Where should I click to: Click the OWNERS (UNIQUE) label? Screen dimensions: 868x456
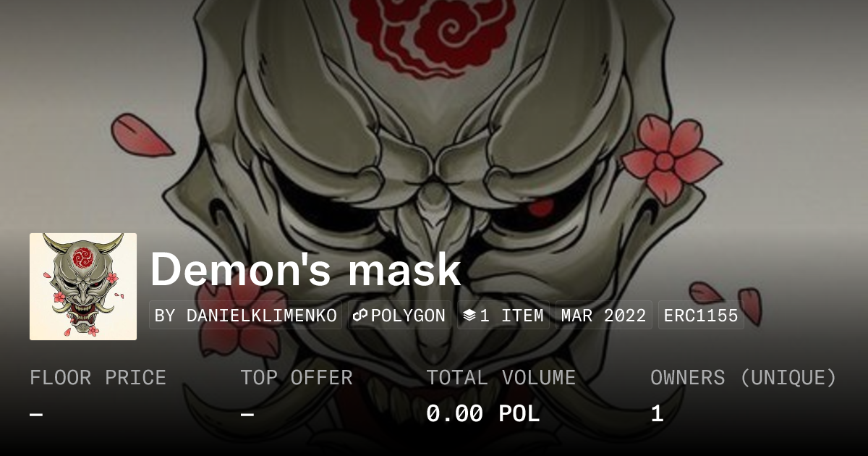(744, 378)
